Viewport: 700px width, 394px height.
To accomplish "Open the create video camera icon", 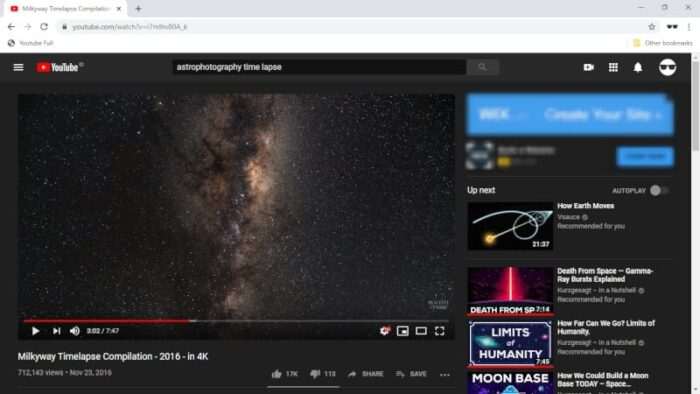I will [x=588, y=67].
